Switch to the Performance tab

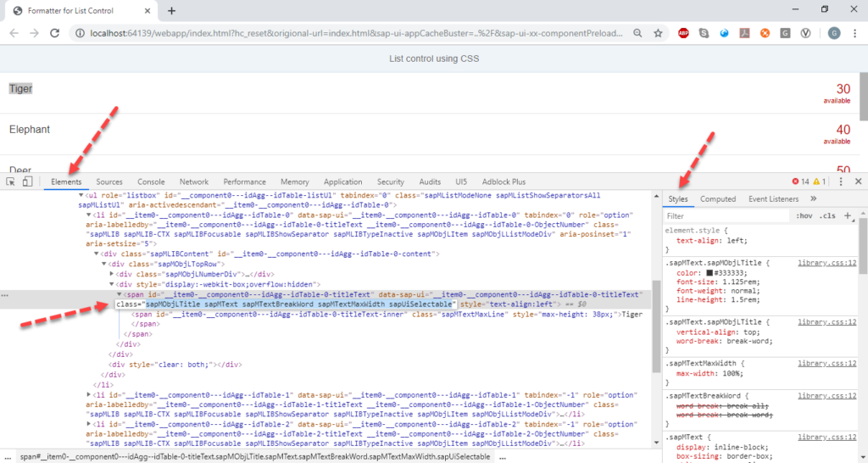click(245, 181)
